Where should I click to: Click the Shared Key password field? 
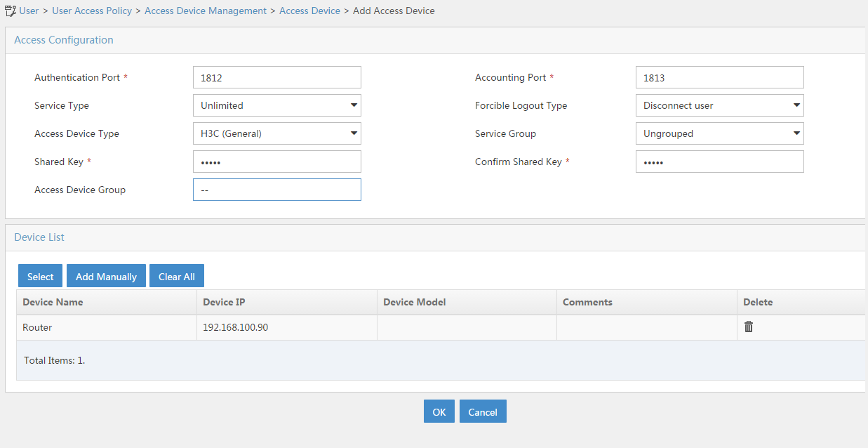(x=276, y=161)
